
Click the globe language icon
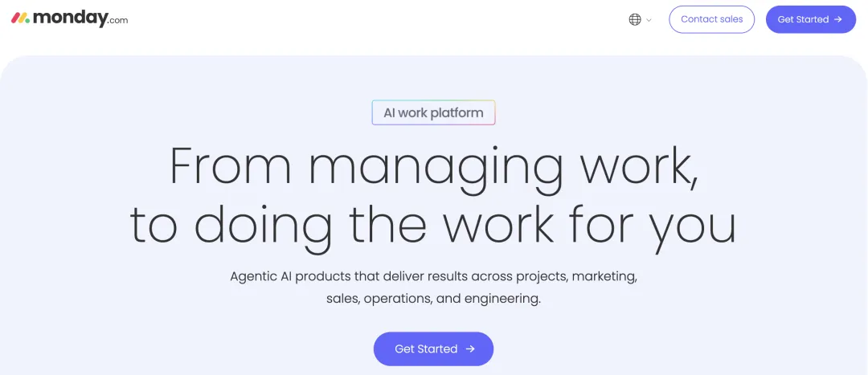(x=635, y=19)
